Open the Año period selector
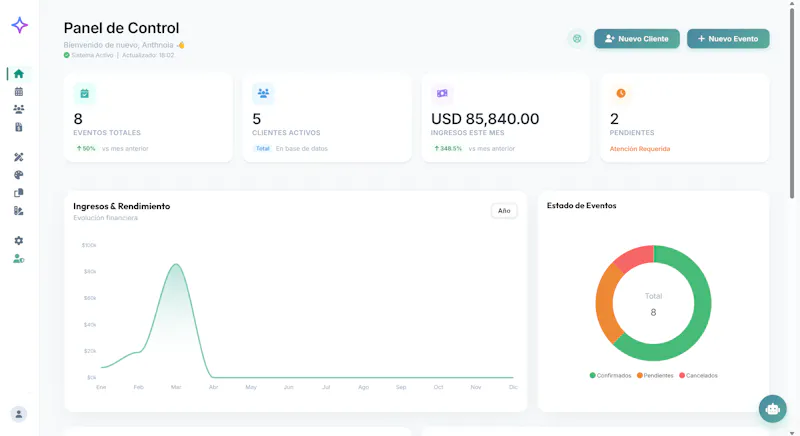Viewport: 800px width, 436px height. 504,211
